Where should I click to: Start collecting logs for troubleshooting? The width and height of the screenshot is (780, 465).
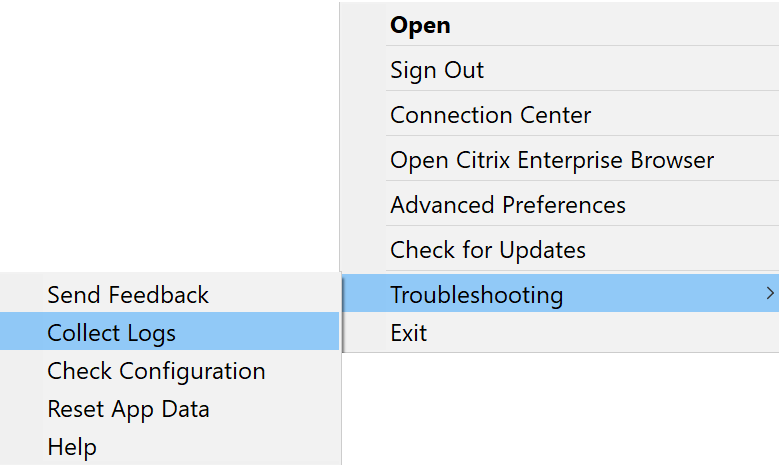pyautogui.click(x=111, y=333)
